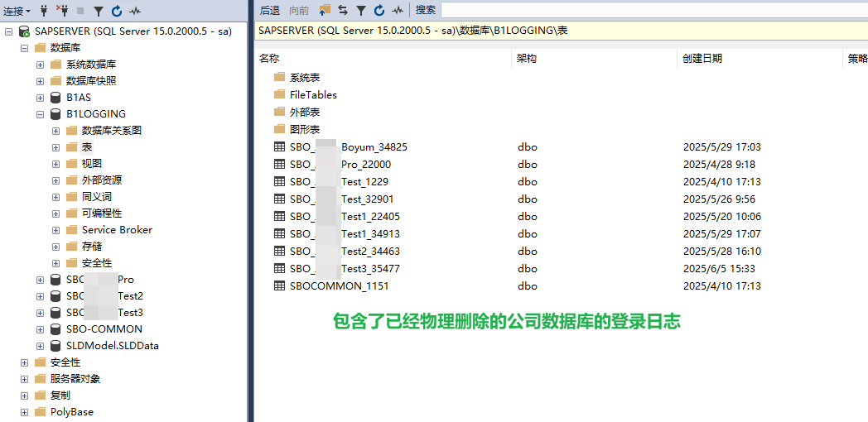
Task: Expand the 服务器对象 folder
Action: (x=24, y=380)
